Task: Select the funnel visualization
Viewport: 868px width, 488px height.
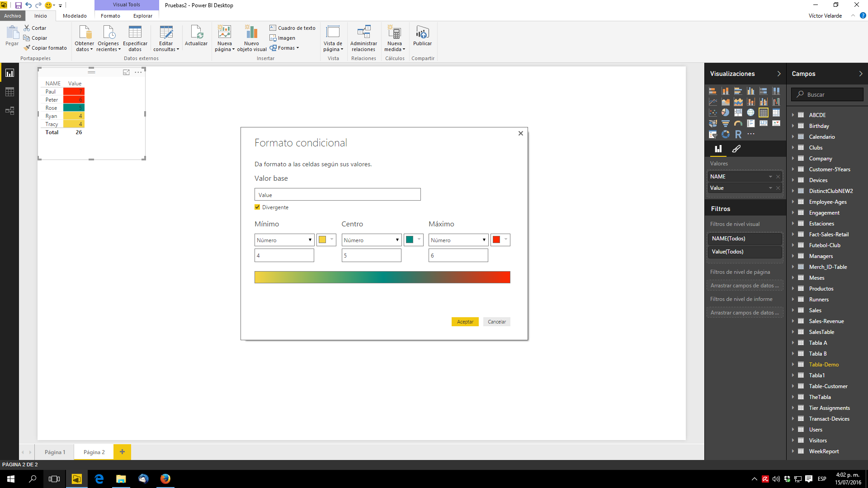Action: (x=725, y=123)
